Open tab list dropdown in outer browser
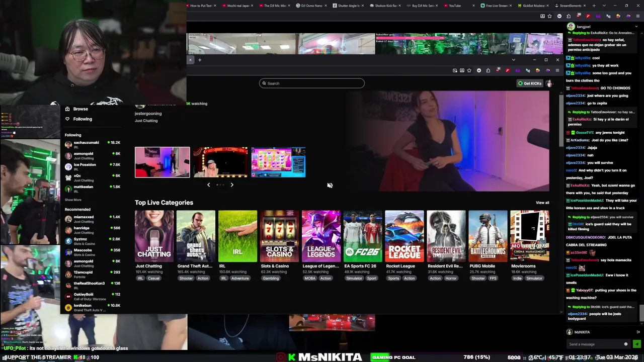The height and width of the screenshot is (362, 644). [x=604, y=6]
